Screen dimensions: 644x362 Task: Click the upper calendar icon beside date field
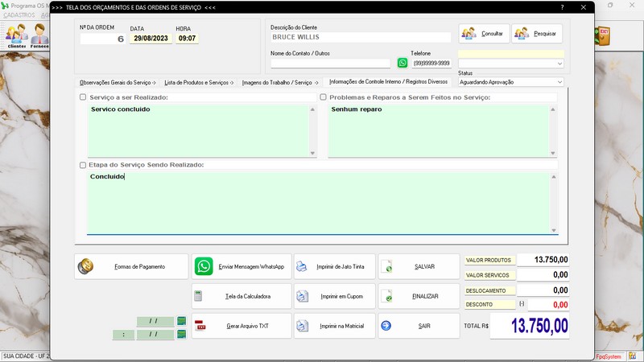pyautogui.click(x=181, y=321)
